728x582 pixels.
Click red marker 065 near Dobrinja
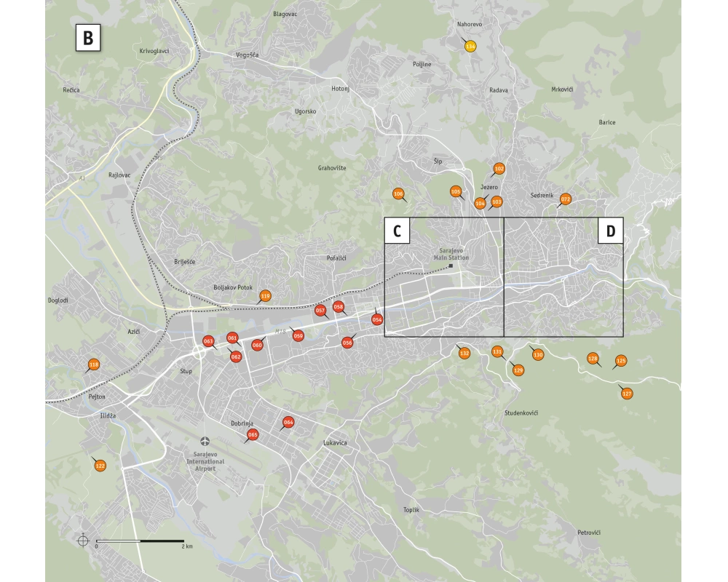[253, 435]
